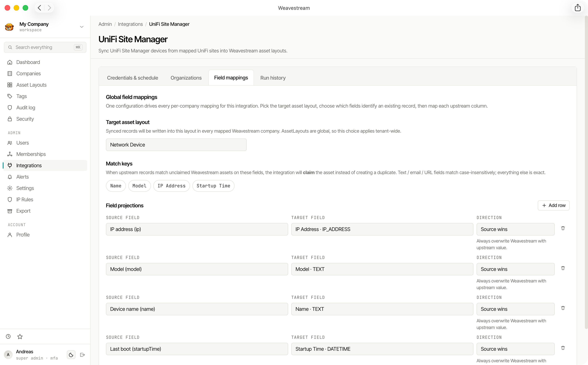Open direction dropdown for IP address row
The width and height of the screenshot is (588, 365).
point(515,229)
